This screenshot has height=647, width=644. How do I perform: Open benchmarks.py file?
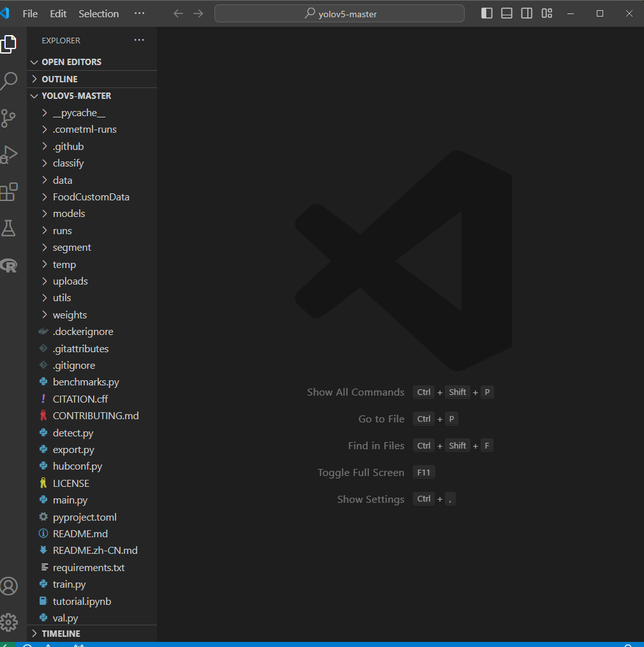pyautogui.click(x=92, y=382)
